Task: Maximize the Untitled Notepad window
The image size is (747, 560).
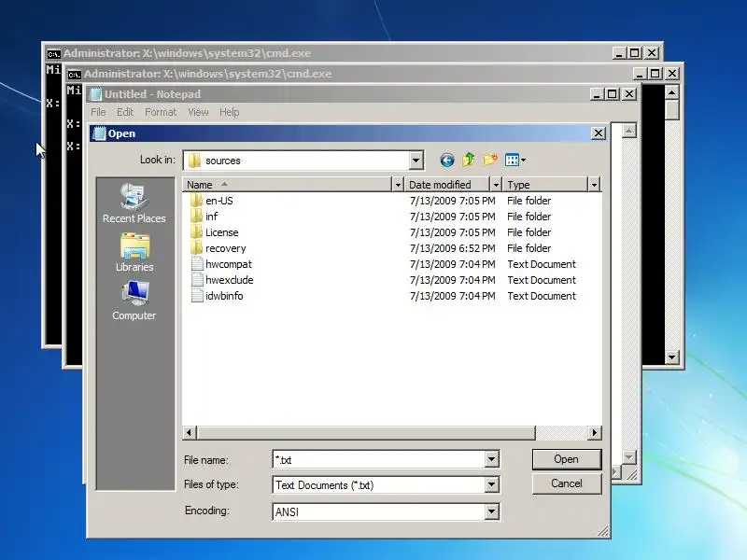Action: (x=613, y=94)
